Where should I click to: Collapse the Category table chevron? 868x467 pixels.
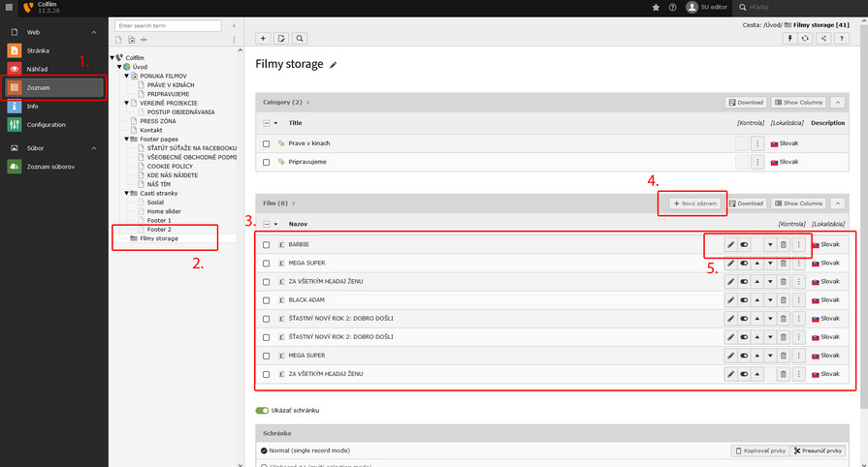coord(838,103)
